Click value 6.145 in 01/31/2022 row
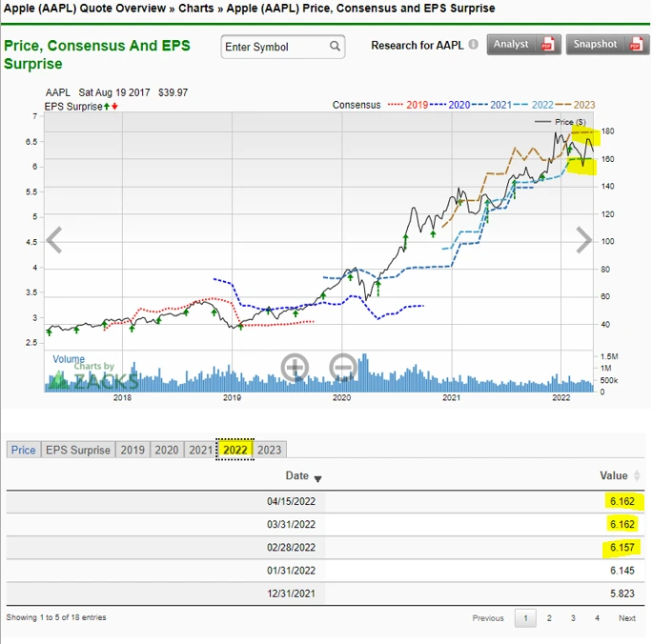Image resolution: width=652 pixels, height=644 pixels. coord(622,571)
